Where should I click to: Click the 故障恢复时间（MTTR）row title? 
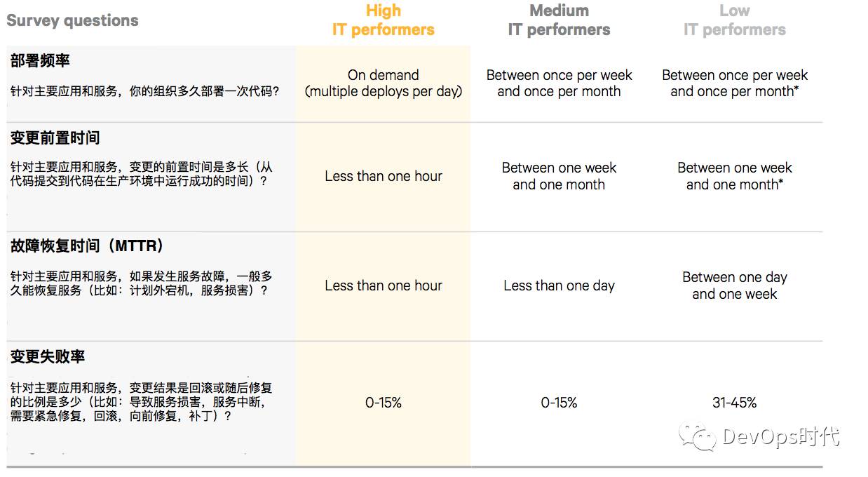coord(88,246)
